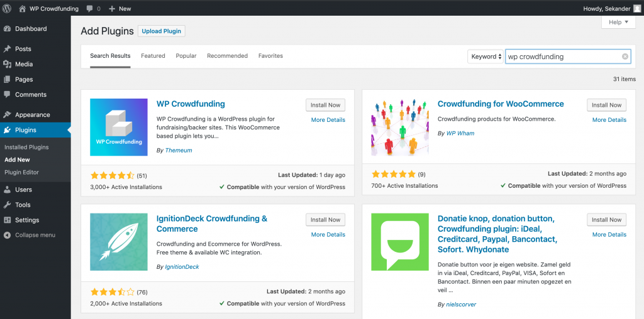
Task: Click the Posts pushpin icon
Action: point(7,49)
